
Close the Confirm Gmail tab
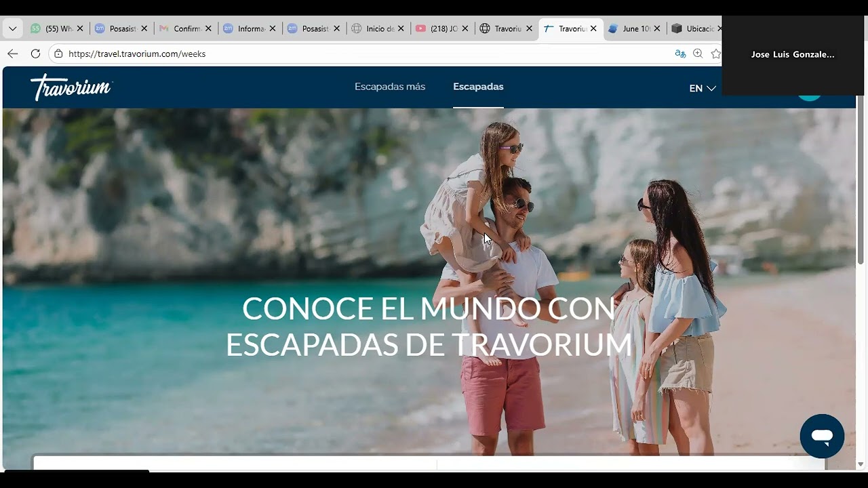[208, 28]
